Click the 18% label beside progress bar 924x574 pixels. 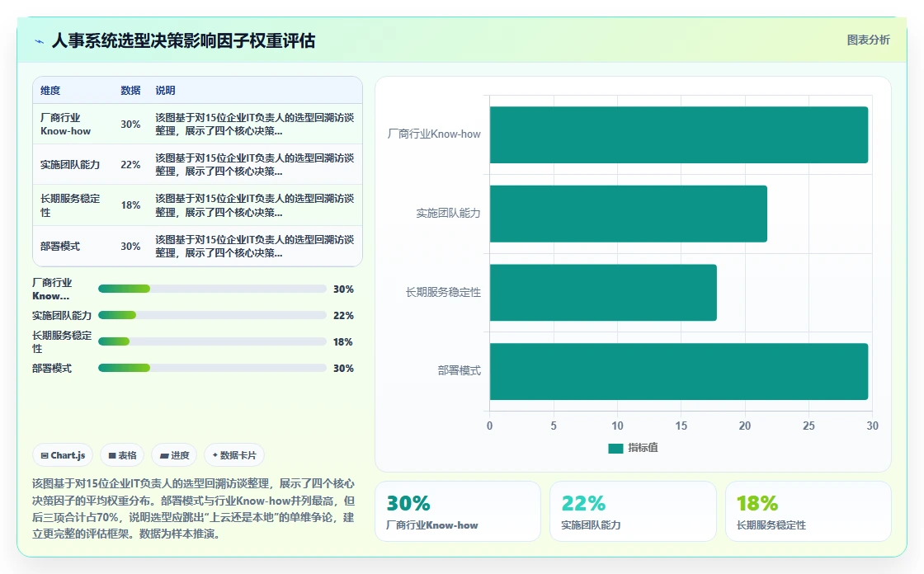pyautogui.click(x=343, y=341)
